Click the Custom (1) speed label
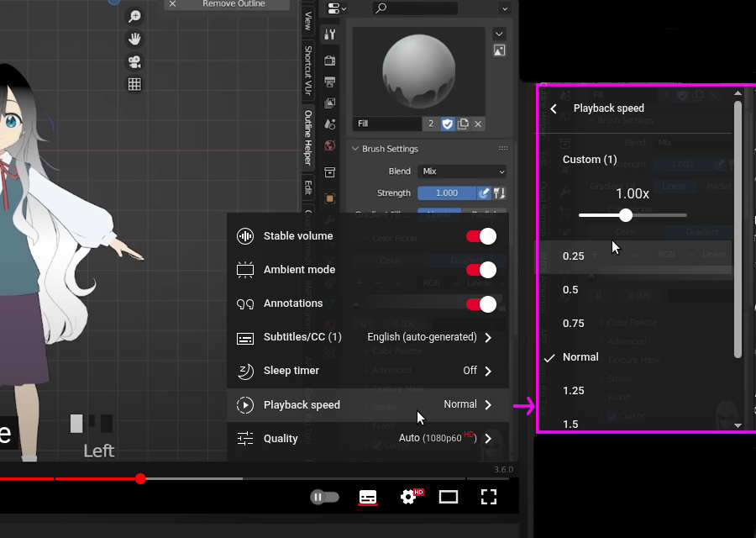Image resolution: width=756 pixels, height=538 pixels. click(x=590, y=160)
